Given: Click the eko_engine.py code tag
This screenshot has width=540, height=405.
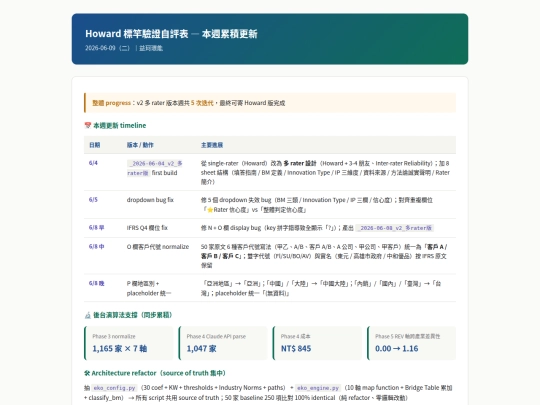Looking at the screenshot, I should pos(319,388).
